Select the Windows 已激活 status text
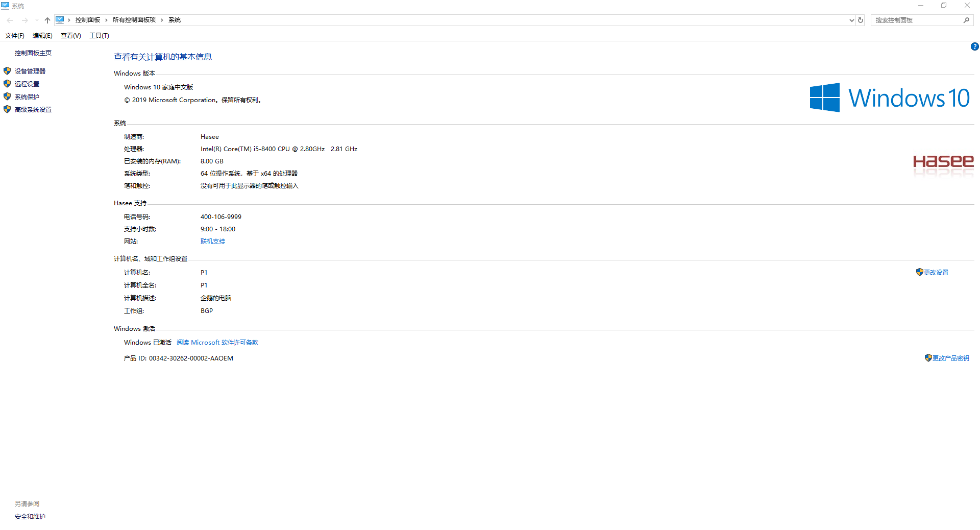The width and height of the screenshot is (980, 530). pyautogui.click(x=148, y=343)
